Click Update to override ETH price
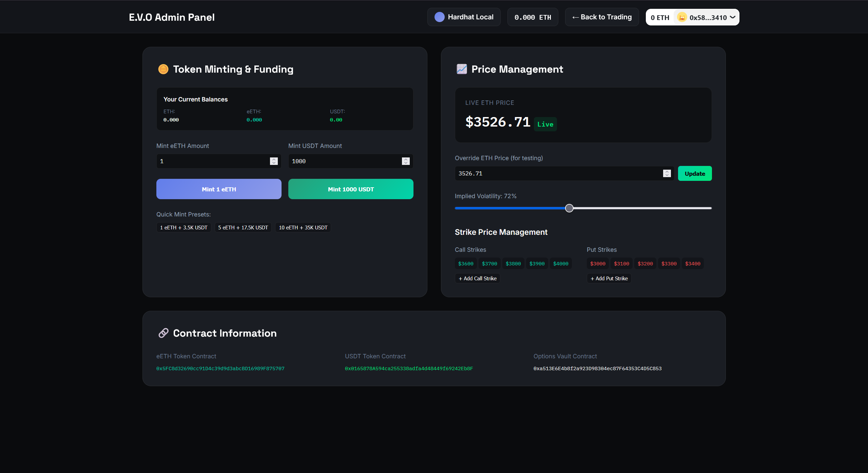This screenshot has width=868, height=473. coord(695,174)
